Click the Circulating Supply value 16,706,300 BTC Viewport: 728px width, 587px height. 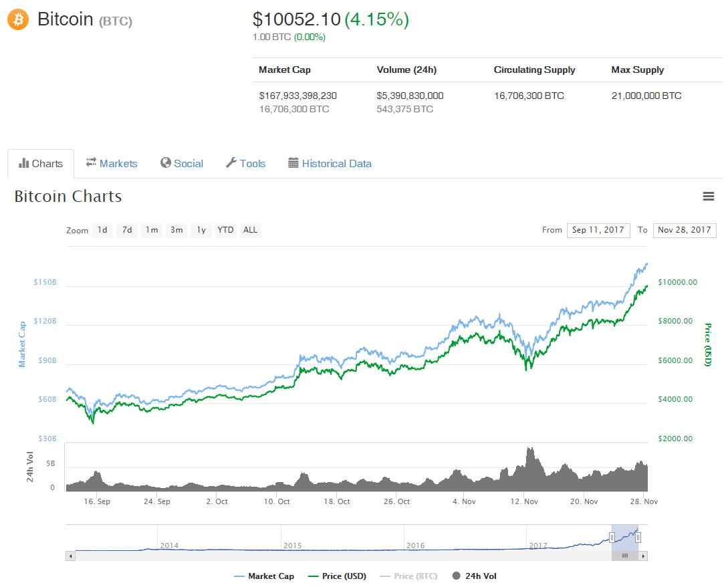pyautogui.click(x=529, y=96)
